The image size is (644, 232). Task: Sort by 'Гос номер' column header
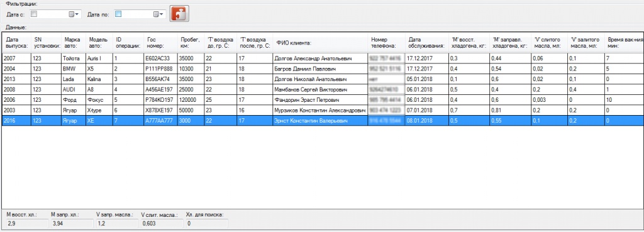[160, 42]
